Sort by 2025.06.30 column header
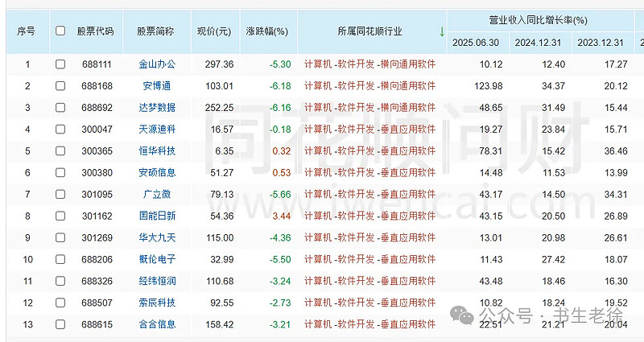 coord(476,43)
